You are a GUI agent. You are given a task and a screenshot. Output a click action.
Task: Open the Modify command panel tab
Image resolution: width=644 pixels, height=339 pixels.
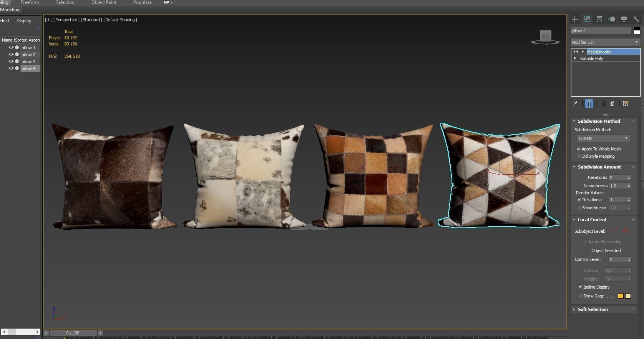tap(587, 19)
